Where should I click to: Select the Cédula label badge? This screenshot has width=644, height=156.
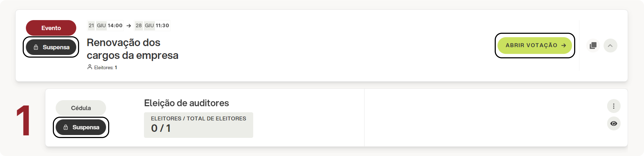[81, 108]
